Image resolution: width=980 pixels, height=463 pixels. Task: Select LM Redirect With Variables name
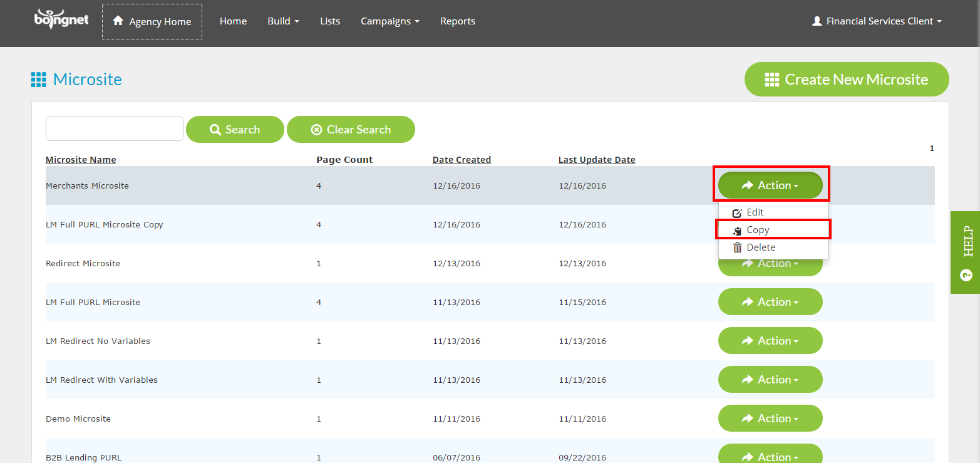tap(101, 380)
